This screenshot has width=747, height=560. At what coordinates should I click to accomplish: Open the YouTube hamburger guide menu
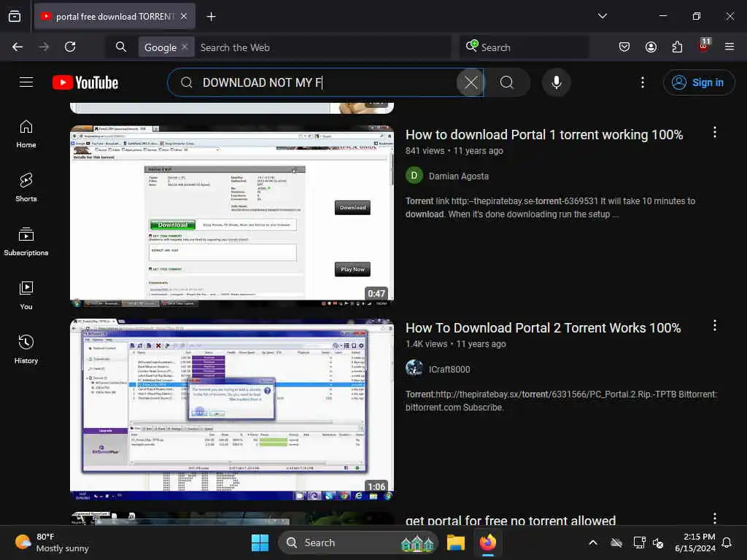click(x=26, y=82)
